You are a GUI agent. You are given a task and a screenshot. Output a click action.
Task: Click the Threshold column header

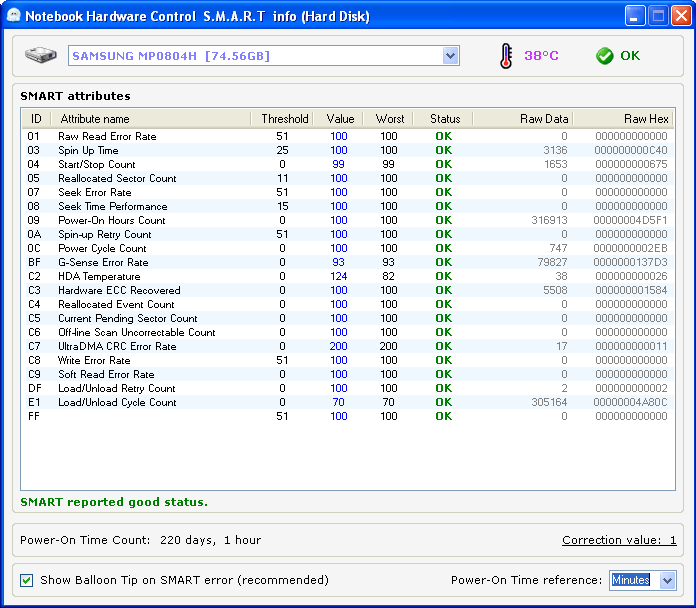click(x=282, y=119)
